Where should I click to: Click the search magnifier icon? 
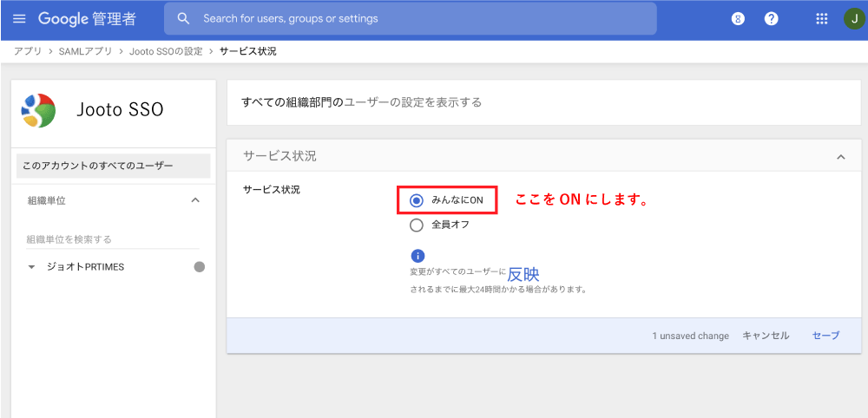(x=183, y=18)
